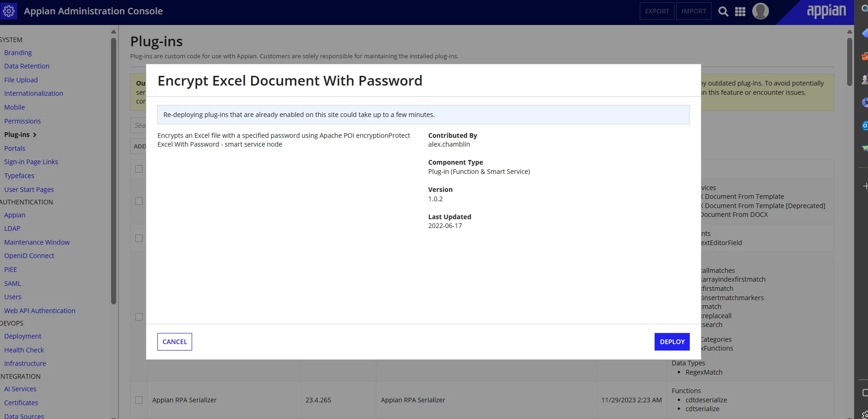868x419 pixels.
Task: Open SAML settings
Action: pyautogui.click(x=12, y=283)
